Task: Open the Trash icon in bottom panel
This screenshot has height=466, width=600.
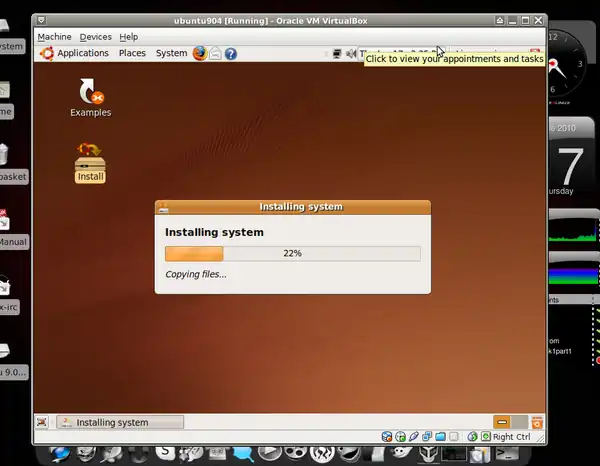Action: (537, 422)
